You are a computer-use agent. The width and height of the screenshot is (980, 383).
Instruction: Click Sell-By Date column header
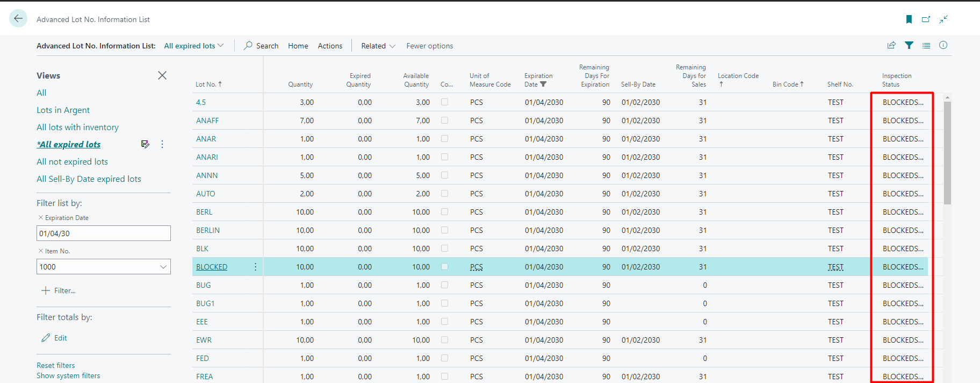click(x=638, y=84)
